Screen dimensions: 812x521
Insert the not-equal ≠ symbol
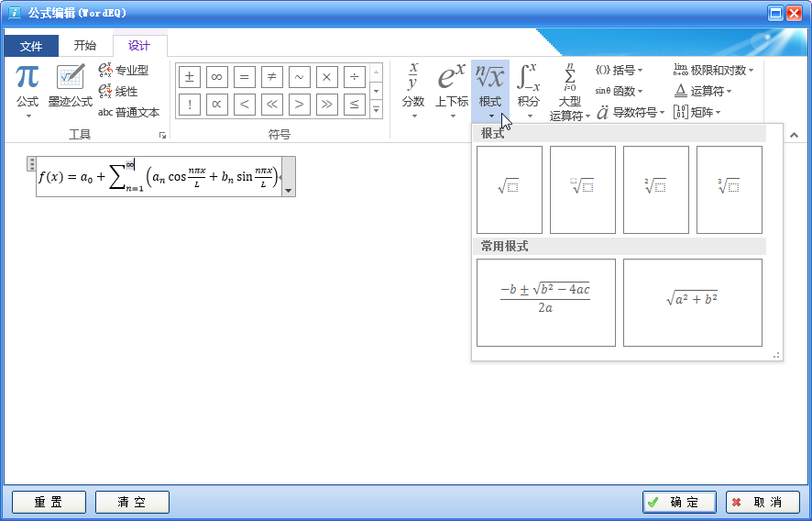[272, 77]
